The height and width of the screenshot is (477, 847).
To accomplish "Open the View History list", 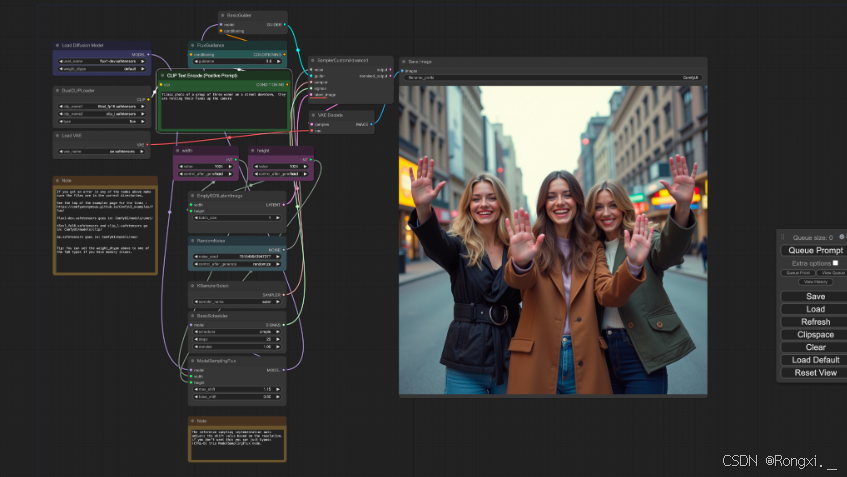I will click(815, 281).
